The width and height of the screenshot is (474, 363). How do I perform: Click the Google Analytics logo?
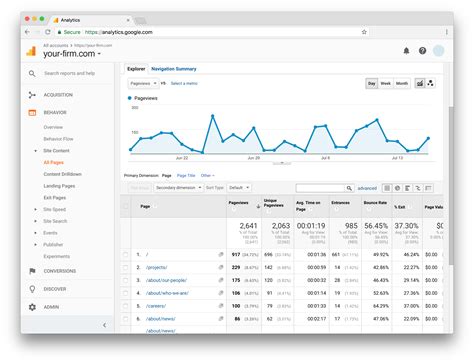[31, 51]
